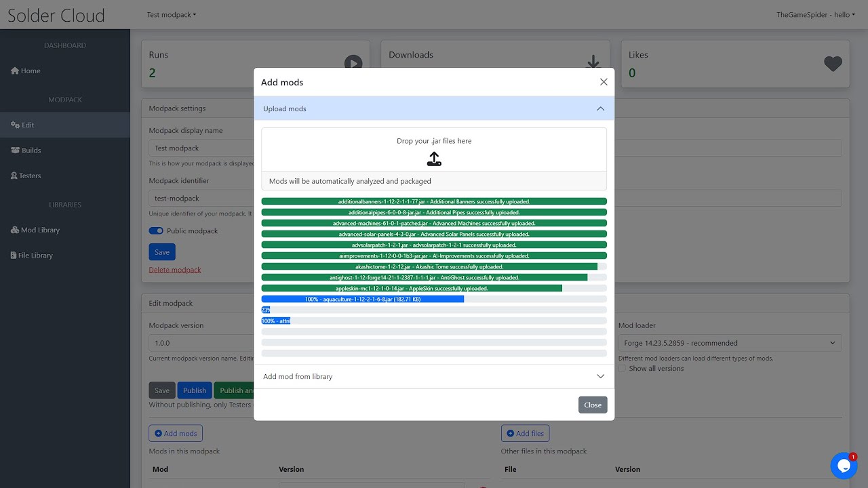Open the Test modpack dropdown menu

pos(172,14)
